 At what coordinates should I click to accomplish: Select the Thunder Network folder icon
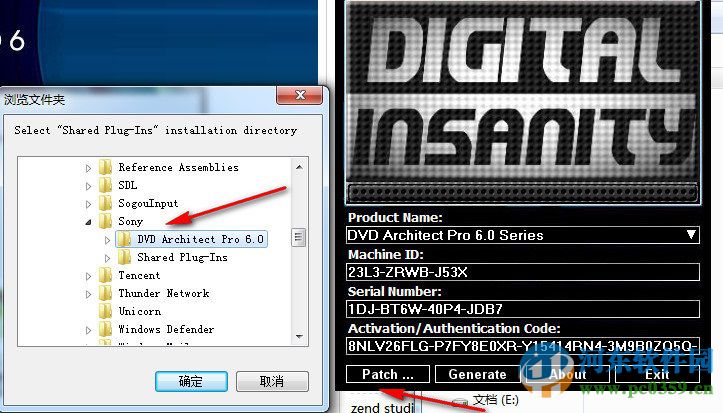click(x=106, y=293)
